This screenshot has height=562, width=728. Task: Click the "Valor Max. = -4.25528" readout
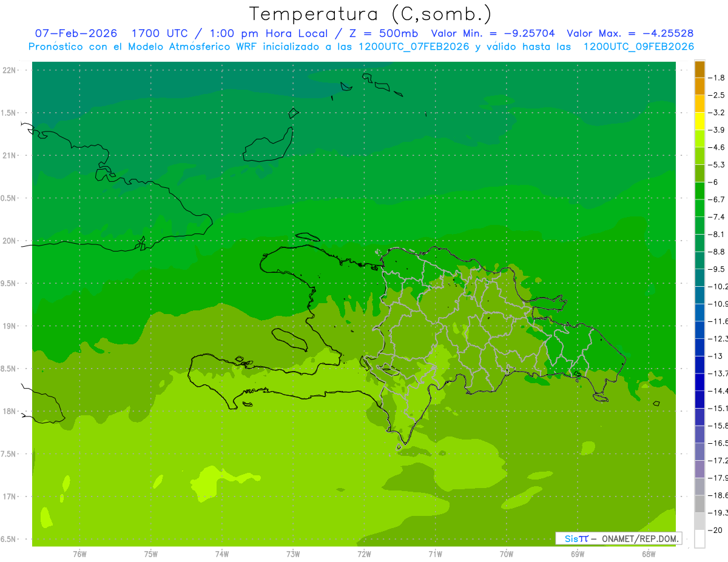[630, 33]
